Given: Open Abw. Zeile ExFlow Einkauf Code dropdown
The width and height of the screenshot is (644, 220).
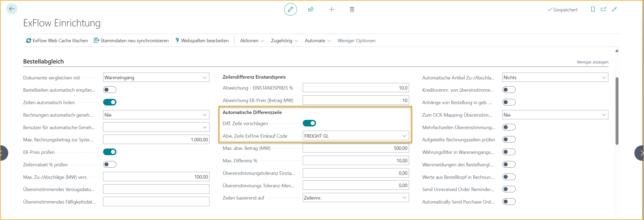Looking at the screenshot, I should pyautogui.click(x=356, y=136).
